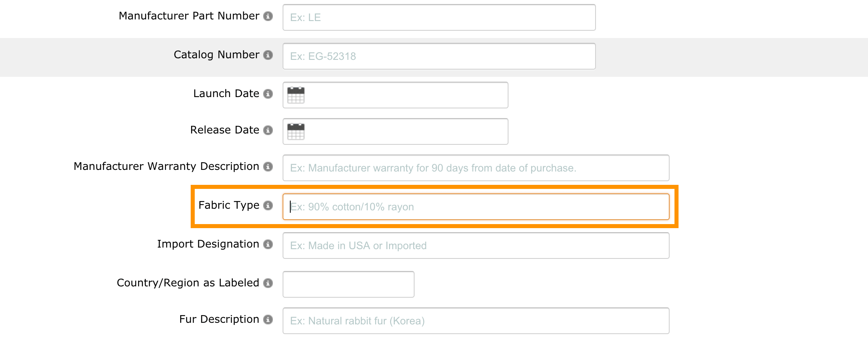Open the Country/Region as Labeled box
Viewport: 868px width, 343px height.
[348, 284]
